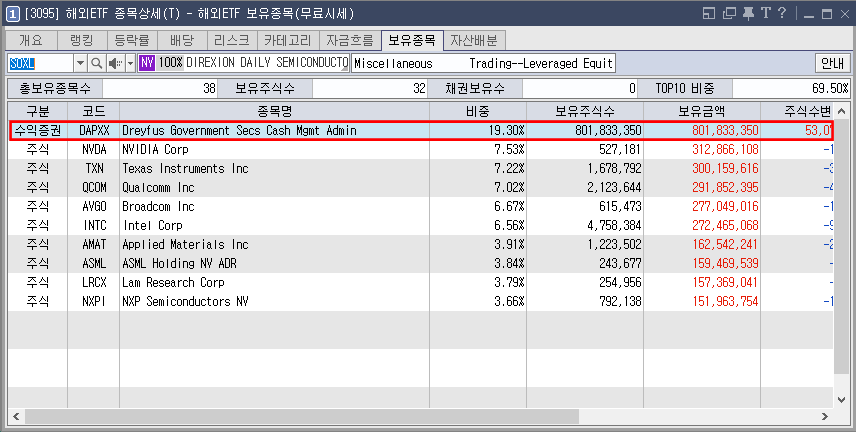Select the 리스크 tab
The height and width of the screenshot is (432, 856).
pos(232,40)
